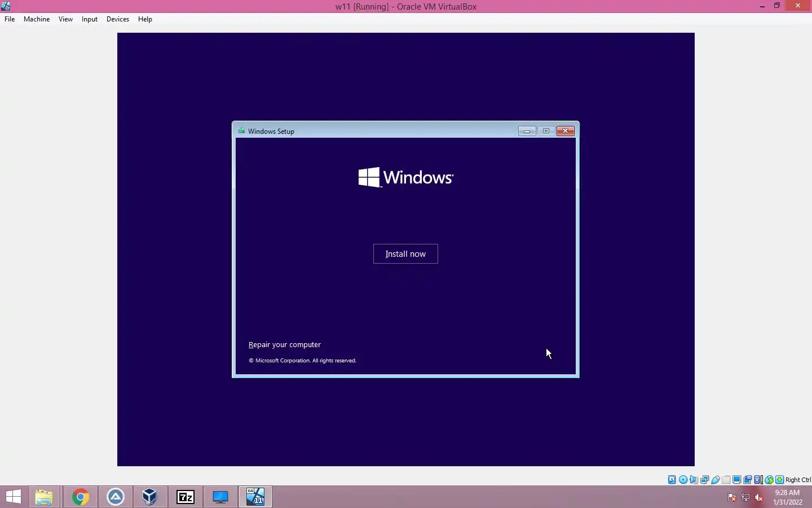The image size is (812, 508).
Task: Open the blue triangle app on taskbar
Action: [x=115, y=497]
